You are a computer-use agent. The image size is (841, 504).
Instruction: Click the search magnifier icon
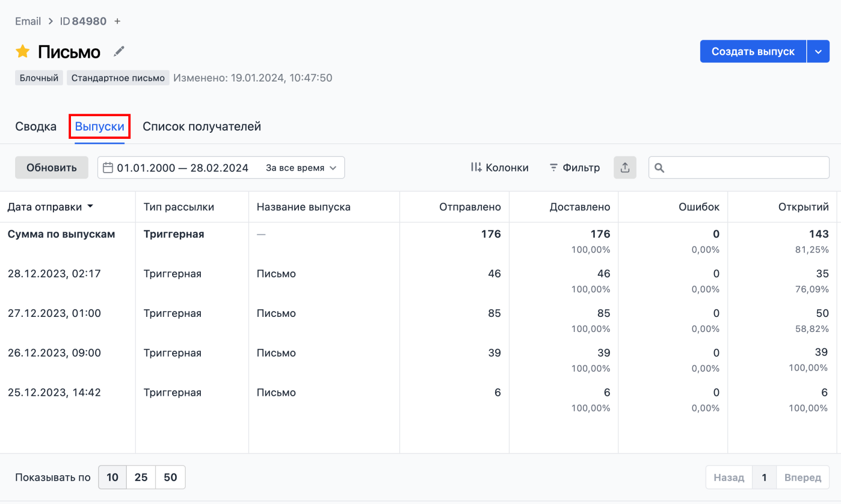(659, 168)
